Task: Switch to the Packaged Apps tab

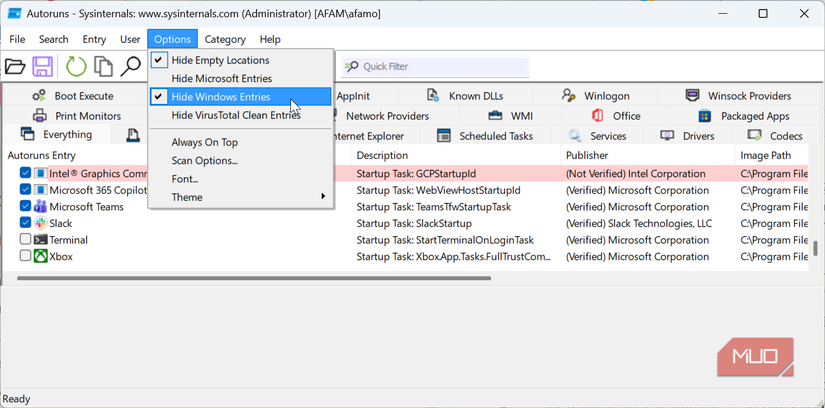Action: point(744,116)
